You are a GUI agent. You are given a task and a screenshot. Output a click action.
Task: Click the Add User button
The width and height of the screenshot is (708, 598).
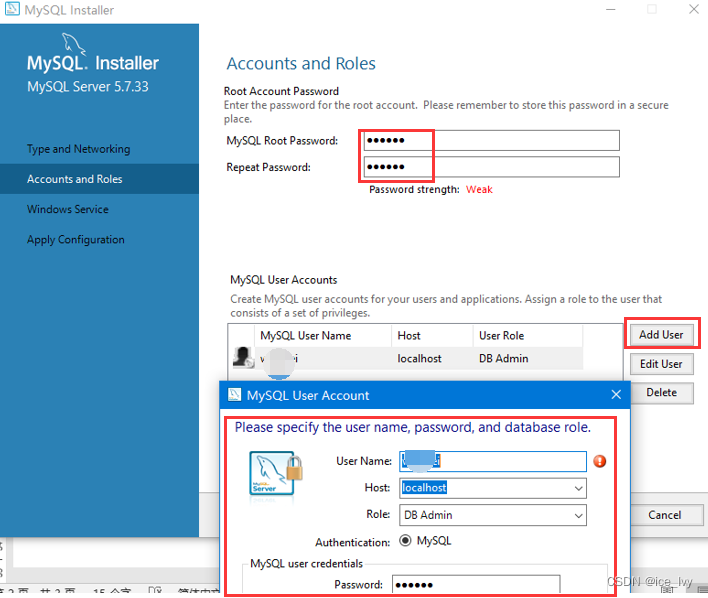(661, 335)
